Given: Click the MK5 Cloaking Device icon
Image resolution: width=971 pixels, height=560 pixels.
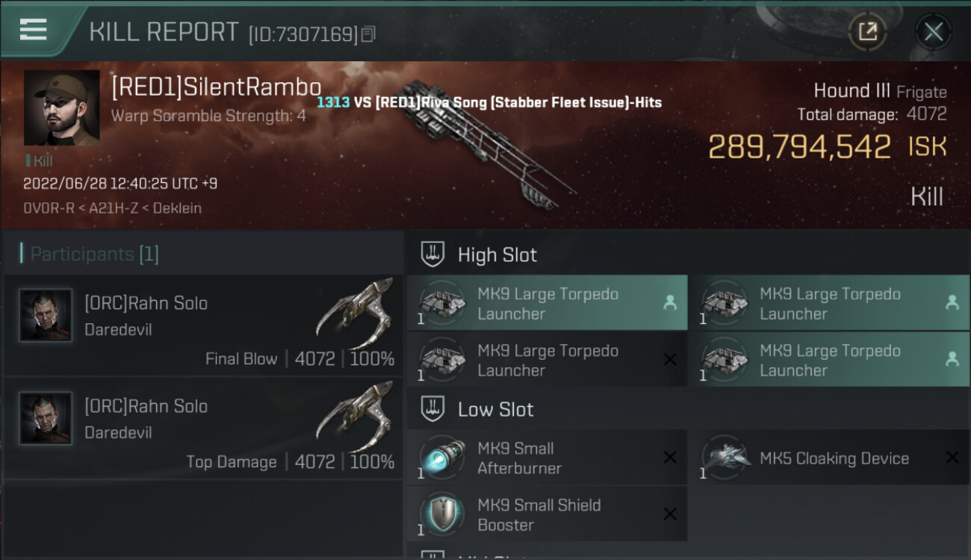Looking at the screenshot, I should point(725,458).
